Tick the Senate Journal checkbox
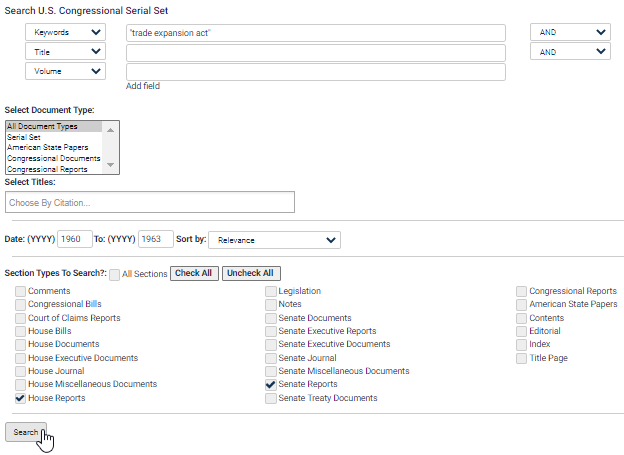The width and height of the screenshot is (624, 455). click(271, 358)
